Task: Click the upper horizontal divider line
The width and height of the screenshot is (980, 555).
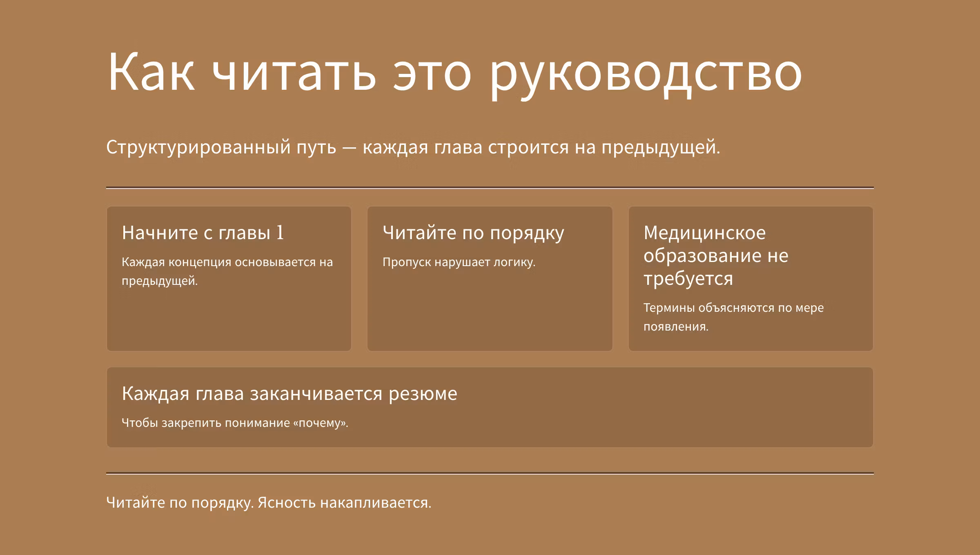Action: pos(489,187)
